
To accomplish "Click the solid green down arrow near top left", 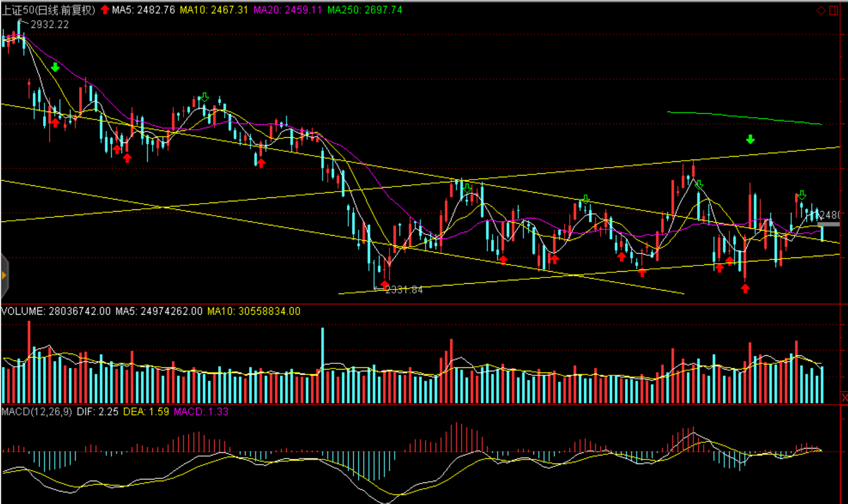I will (55, 68).
